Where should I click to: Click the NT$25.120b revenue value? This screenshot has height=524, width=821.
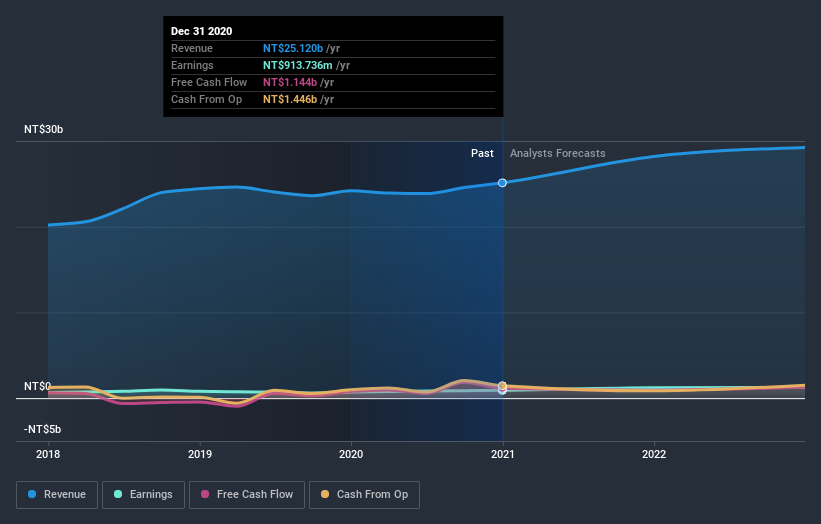pyautogui.click(x=293, y=48)
